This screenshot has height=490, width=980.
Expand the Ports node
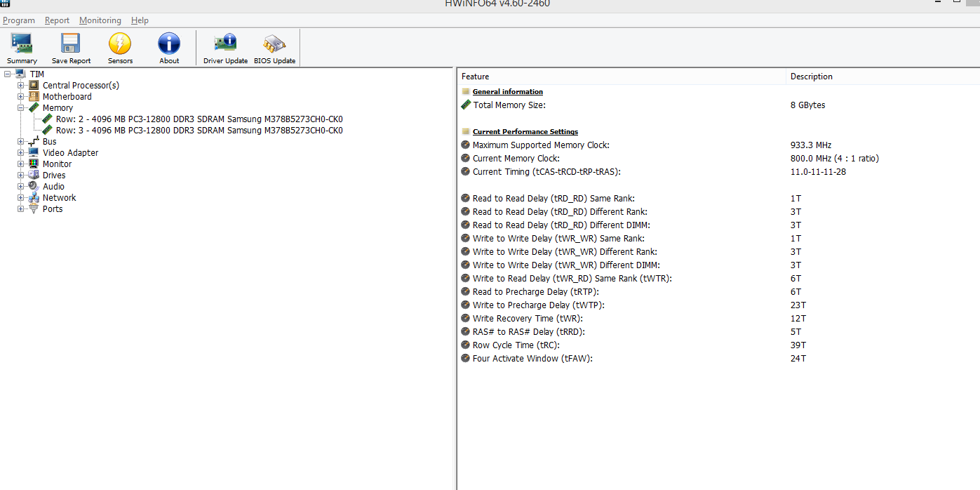coord(21,208)
